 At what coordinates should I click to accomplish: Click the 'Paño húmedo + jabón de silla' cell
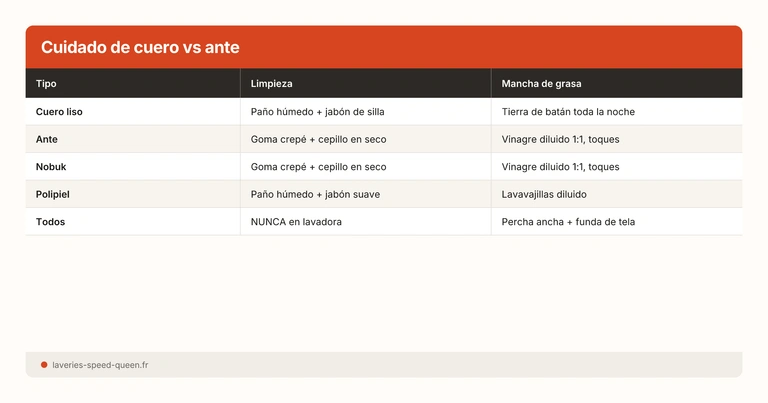pos(317,112)
